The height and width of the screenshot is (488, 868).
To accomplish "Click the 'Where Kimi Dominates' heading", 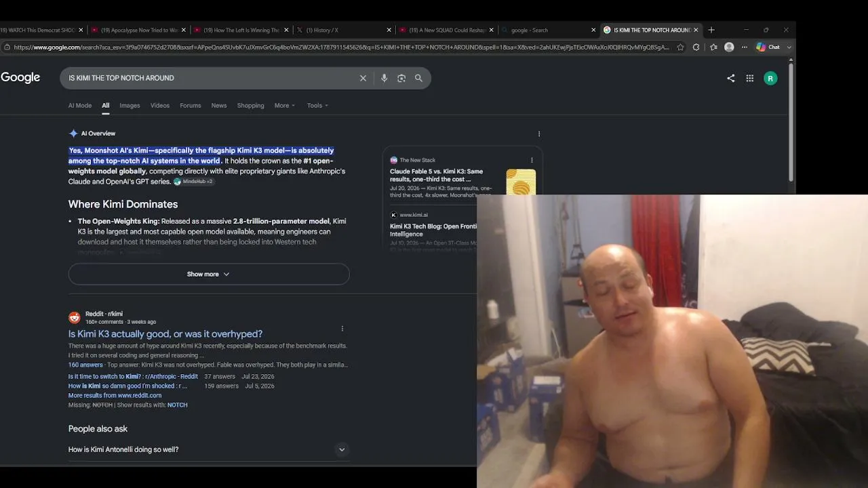I will click(123, 204).
